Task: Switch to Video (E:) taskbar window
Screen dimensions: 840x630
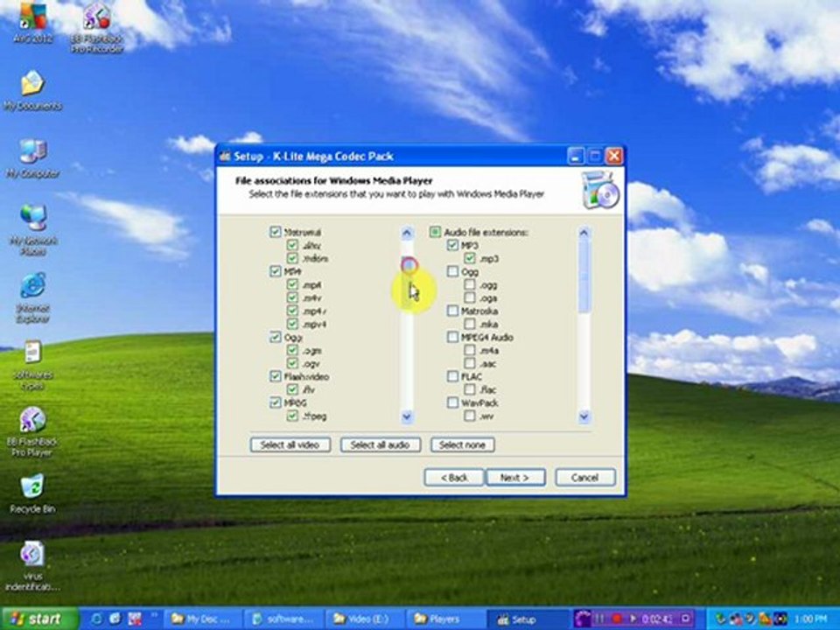Action: click(x=364, y=619)
